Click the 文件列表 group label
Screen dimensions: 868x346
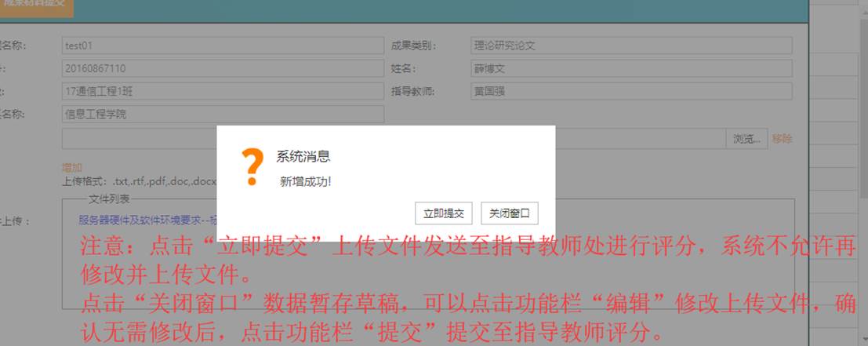[x=110, y=199]
